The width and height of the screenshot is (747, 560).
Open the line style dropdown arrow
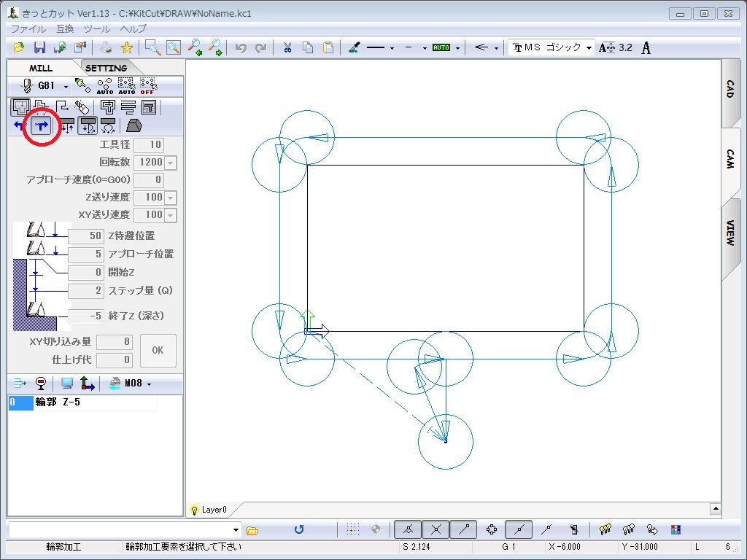point(392,48)
